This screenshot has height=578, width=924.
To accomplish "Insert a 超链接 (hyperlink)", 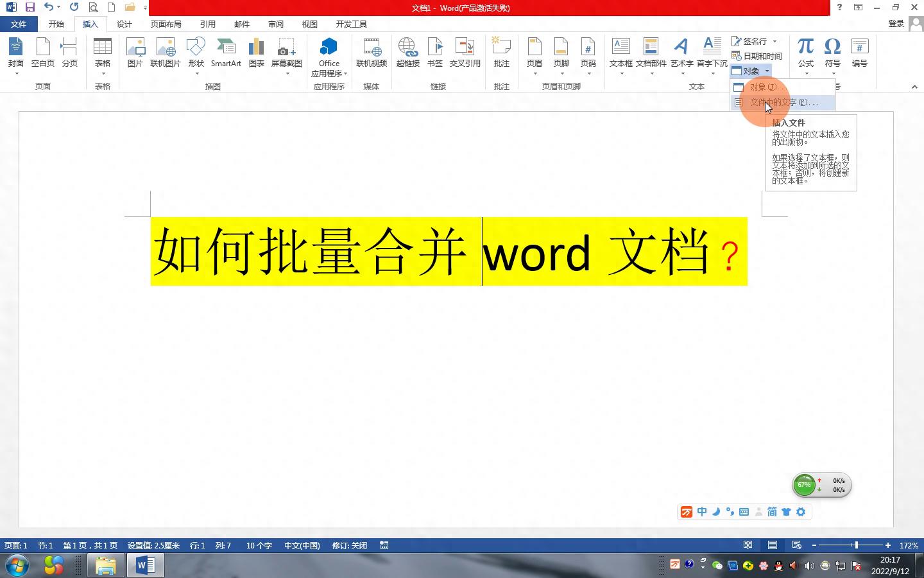I will click(x=407, y=51).
